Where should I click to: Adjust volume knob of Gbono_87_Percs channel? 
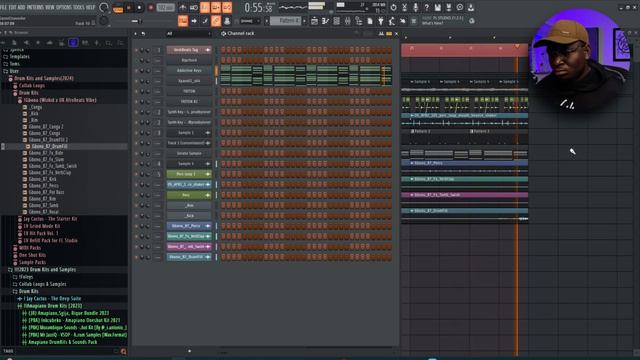pos(148,226)
